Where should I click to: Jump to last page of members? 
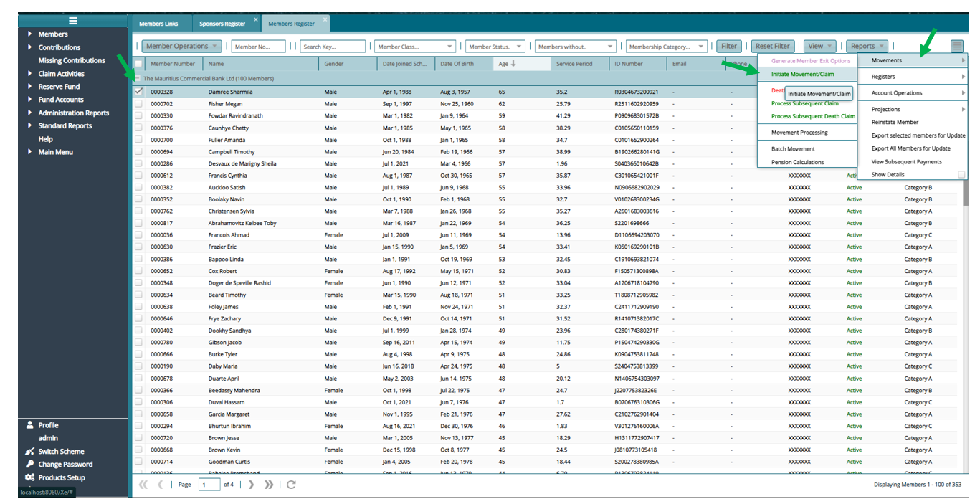(269, 485)
